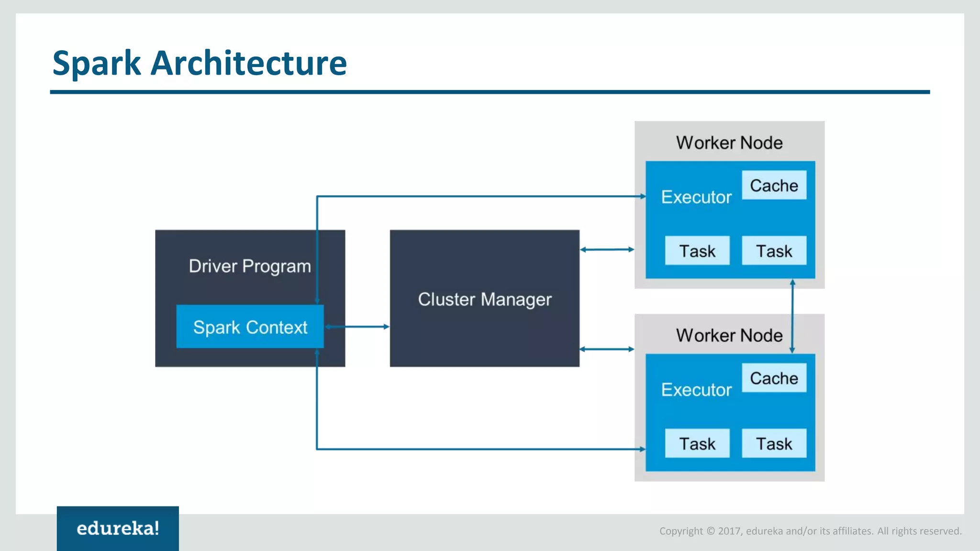Click the bottom Executor label
This screenshot has width=980, height=551.
696,390
